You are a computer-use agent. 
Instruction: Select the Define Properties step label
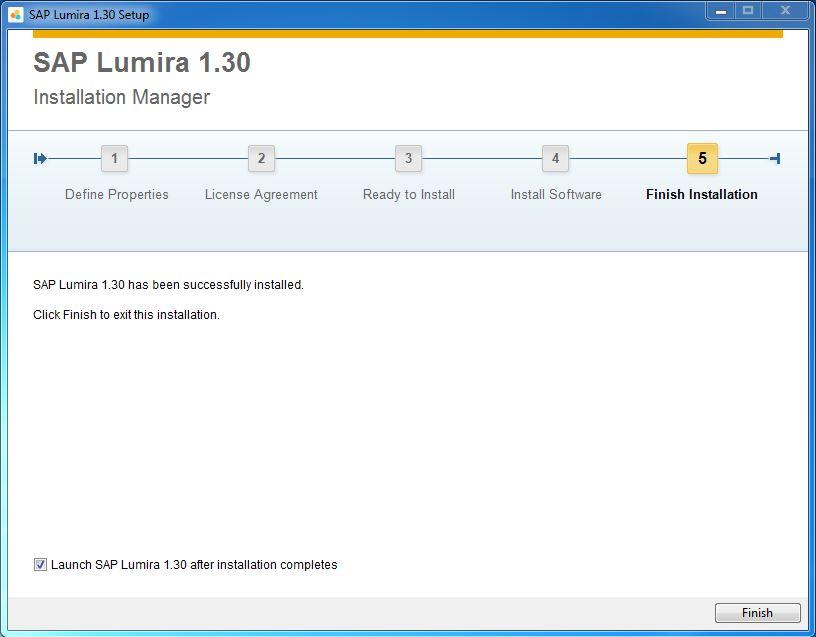[x=117, y=195]
